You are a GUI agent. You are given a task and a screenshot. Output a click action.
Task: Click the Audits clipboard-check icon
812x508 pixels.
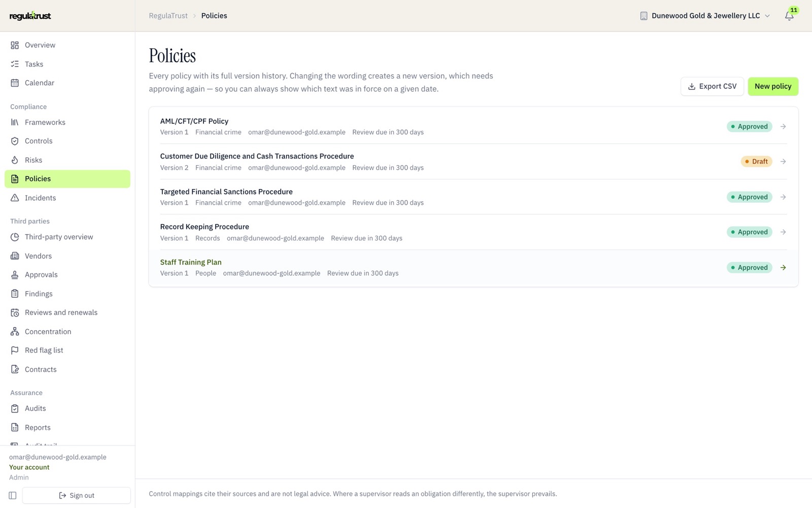pos(15,408)
